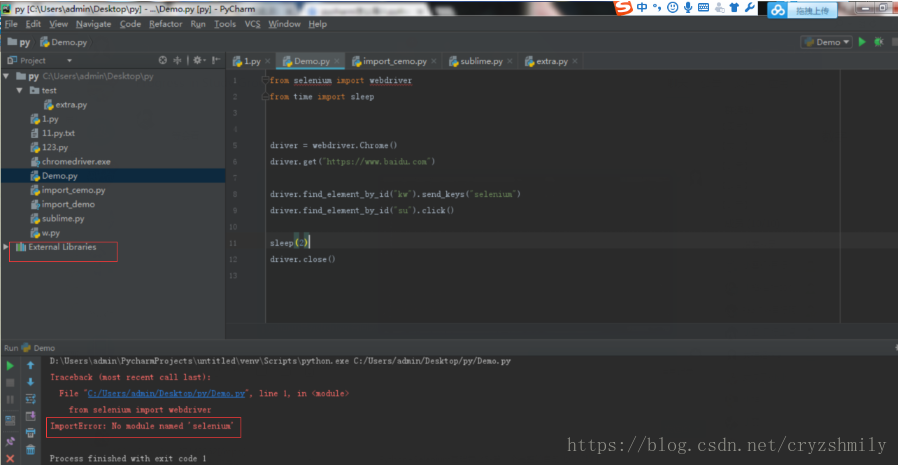Jump down the stack trace with blue down arrow
Viewport: 898px width, 465px height.
click(30, 382)
